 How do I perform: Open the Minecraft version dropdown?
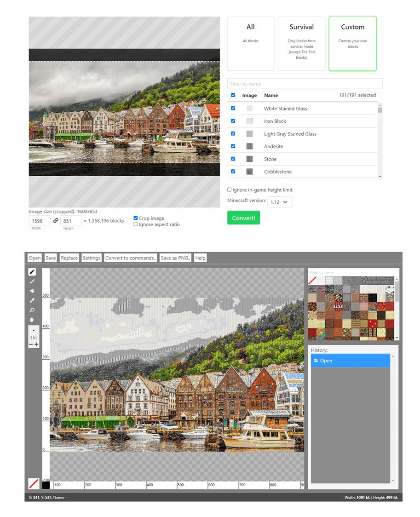(279, 202)
